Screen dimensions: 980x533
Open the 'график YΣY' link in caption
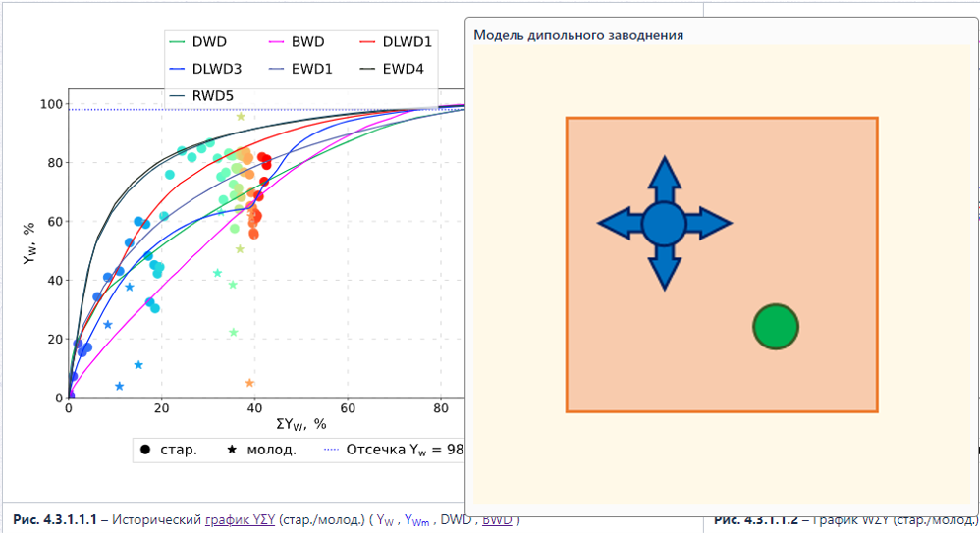[240, 520]
